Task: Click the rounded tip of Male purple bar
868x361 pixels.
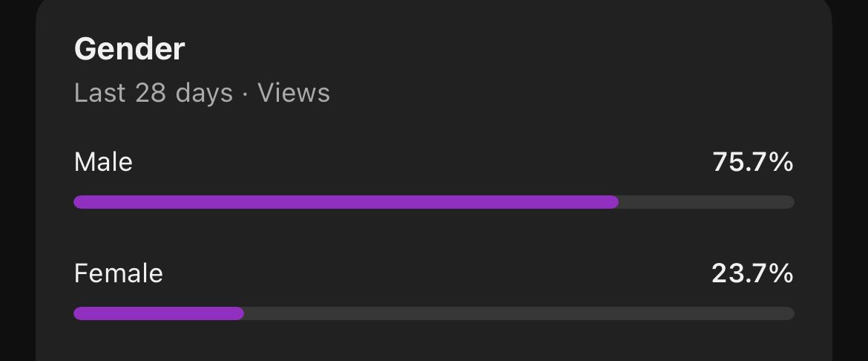Action: [x=614, y=202]
